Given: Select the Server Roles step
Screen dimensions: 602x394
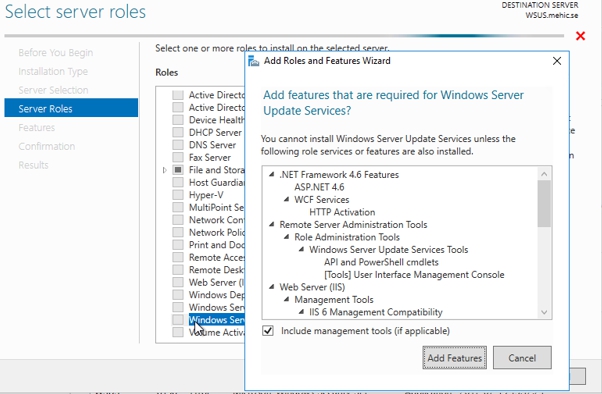Looking at the screenshot, I should click(71, 108).
